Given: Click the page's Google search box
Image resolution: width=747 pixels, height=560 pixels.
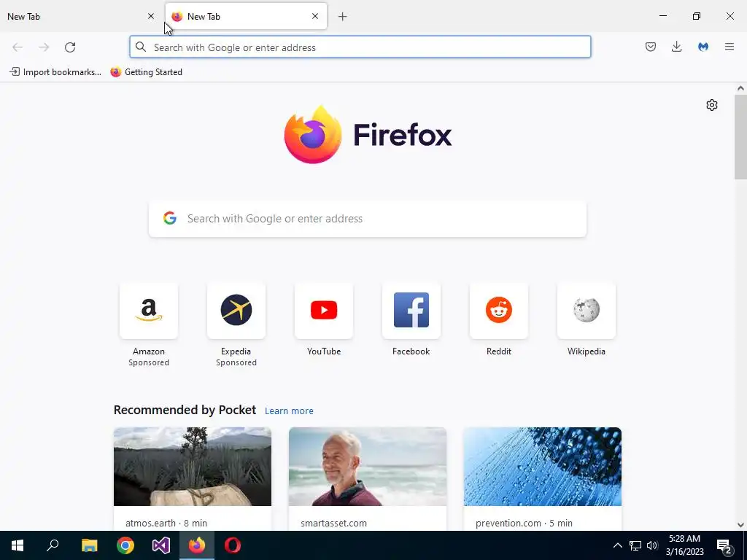Looking at the screenshot, I should (x=368, y=219).
